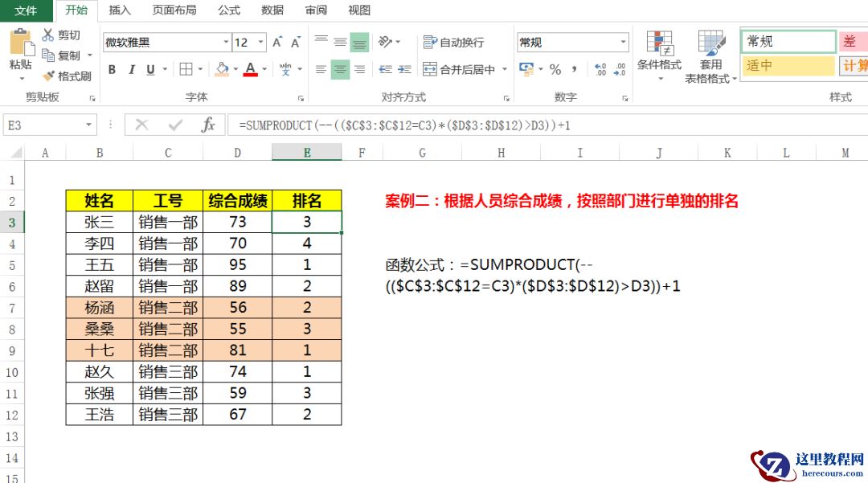This screenshot has width=868, height=483.
Task: Click the red font color A
Action: 250,69
